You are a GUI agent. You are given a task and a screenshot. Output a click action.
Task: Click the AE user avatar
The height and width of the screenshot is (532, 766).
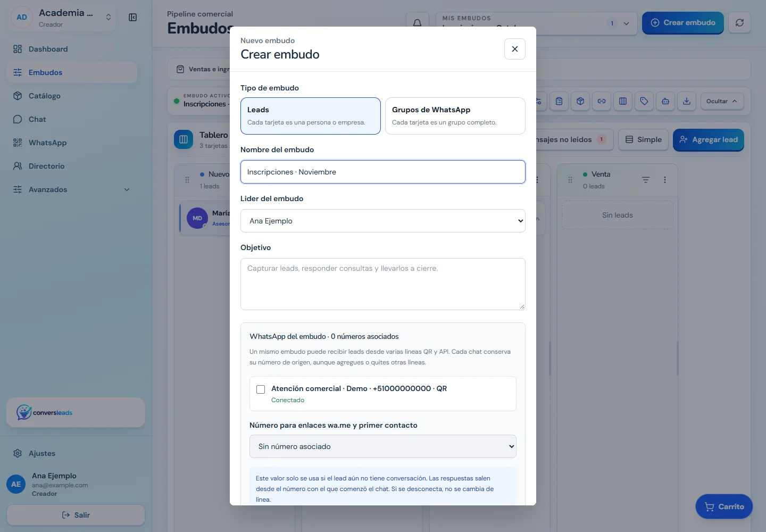(x=16, y=484)
